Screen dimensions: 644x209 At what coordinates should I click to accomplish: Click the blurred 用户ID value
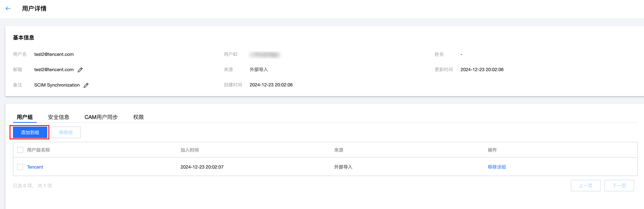pos(265,55)
